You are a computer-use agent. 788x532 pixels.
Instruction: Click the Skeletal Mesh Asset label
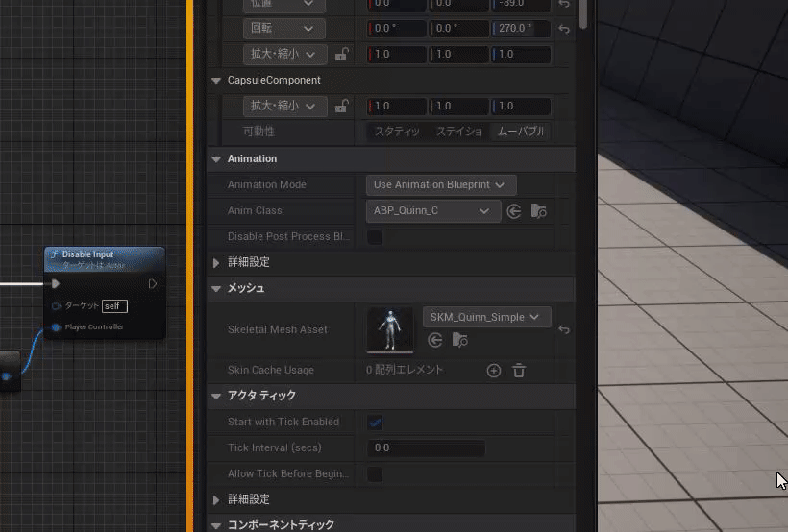pyautogui.click(x=277, y=329)
